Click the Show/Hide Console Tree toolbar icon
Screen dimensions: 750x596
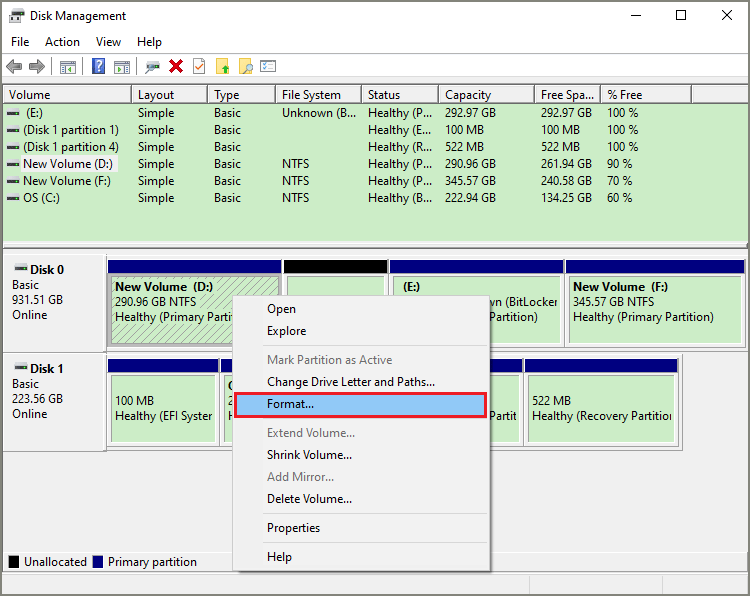[x=67, y=67]
